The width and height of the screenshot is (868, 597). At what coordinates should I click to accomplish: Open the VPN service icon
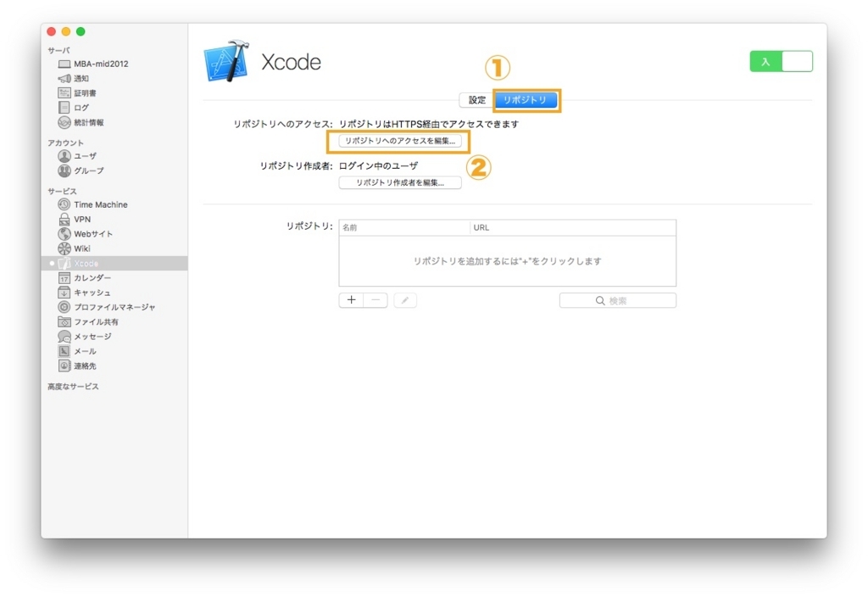pyautogui.click(x=64, y=220)
